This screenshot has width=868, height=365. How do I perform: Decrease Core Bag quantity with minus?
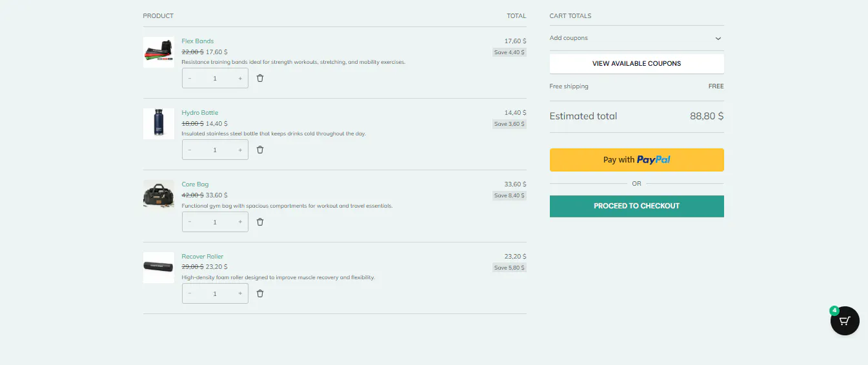190,222
